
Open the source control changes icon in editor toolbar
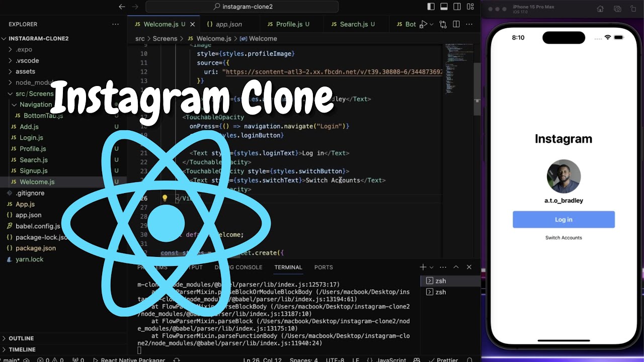tap(443, 24)
